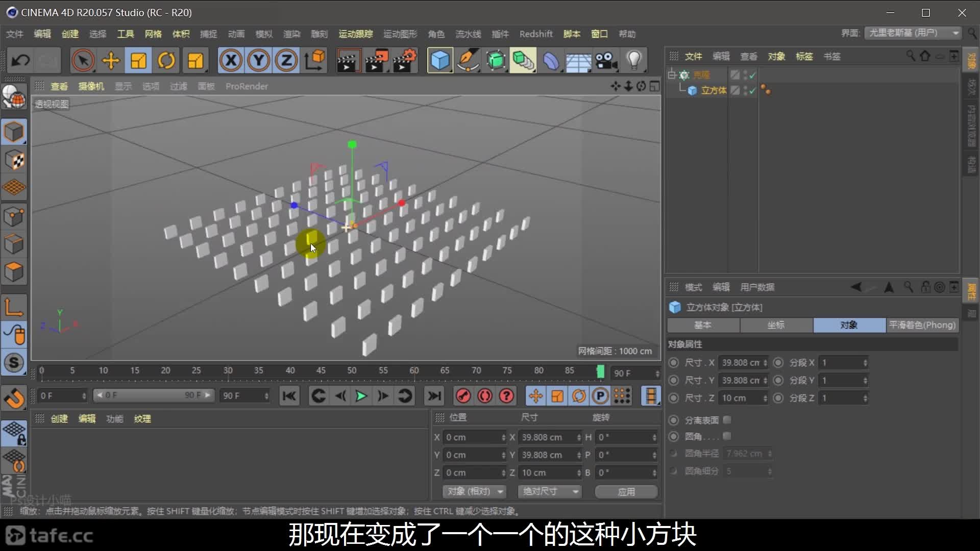Open the ProRender viewport menu
980x551 pixels.
[x=247, y=86]
